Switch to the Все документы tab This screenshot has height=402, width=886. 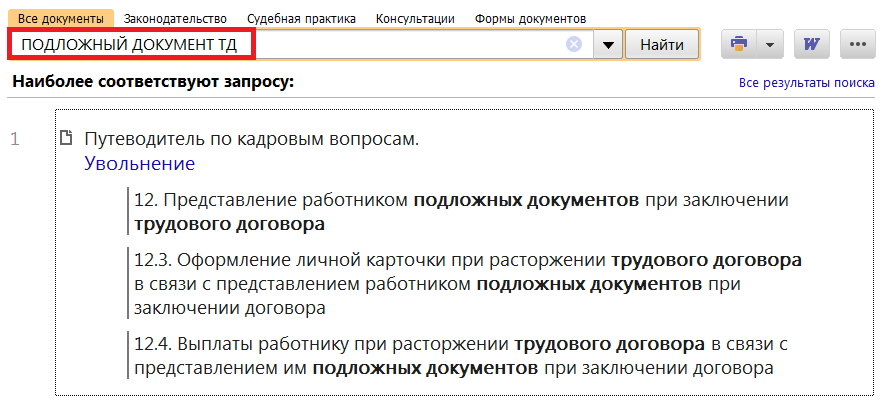pos(60,19)
